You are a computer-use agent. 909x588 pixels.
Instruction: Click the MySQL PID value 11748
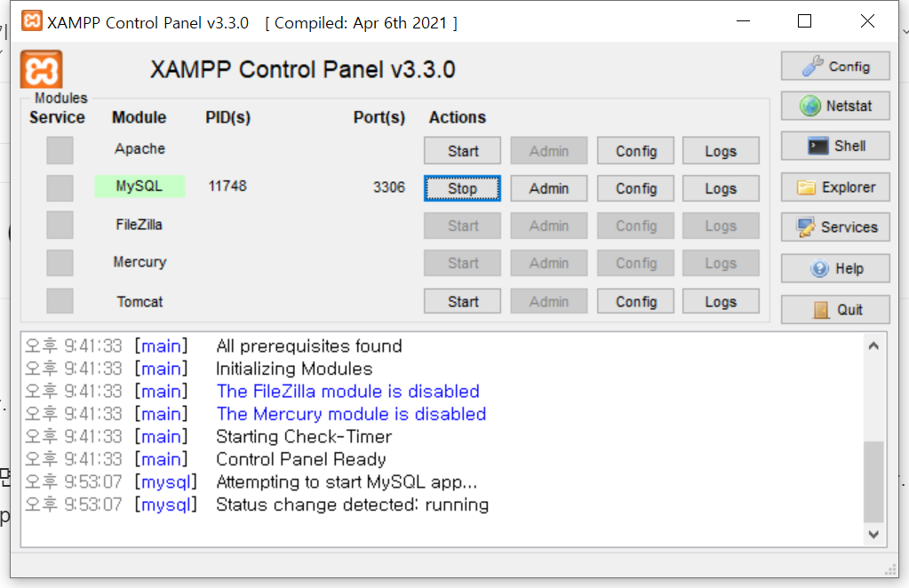[227, 186]
